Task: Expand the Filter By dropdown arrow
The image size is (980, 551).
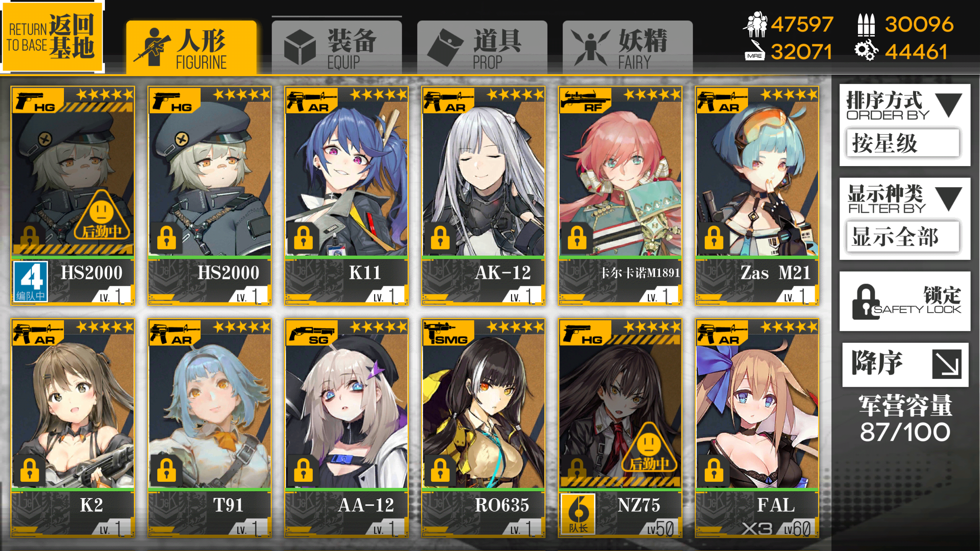Action: [x=949, y=199]
